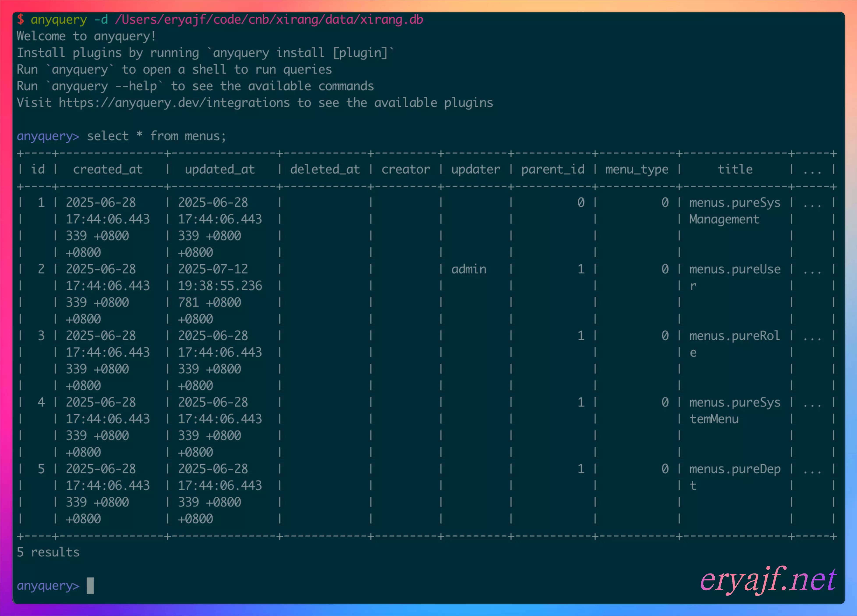Image resolution: width=857 pixels, height=616 pixels.
Task: Click the 'created_at' column header
Action: [108, 169]
